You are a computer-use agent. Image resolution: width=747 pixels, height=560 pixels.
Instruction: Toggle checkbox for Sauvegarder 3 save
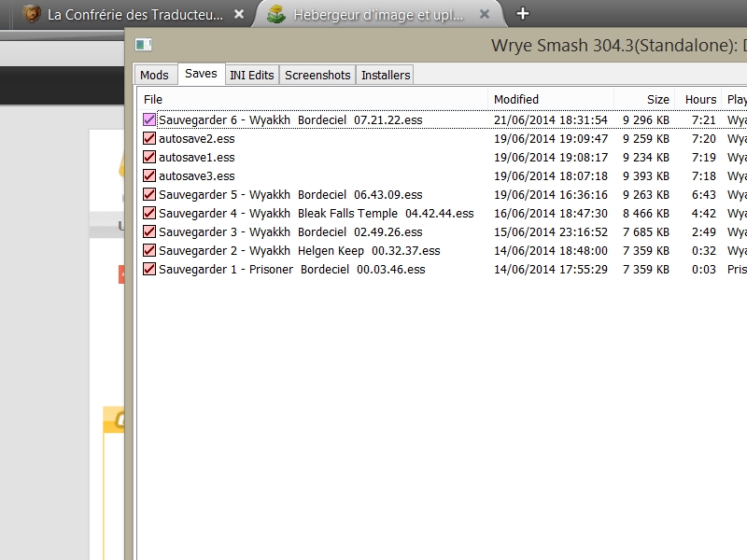pyautogui.click(x=149, y=231)
